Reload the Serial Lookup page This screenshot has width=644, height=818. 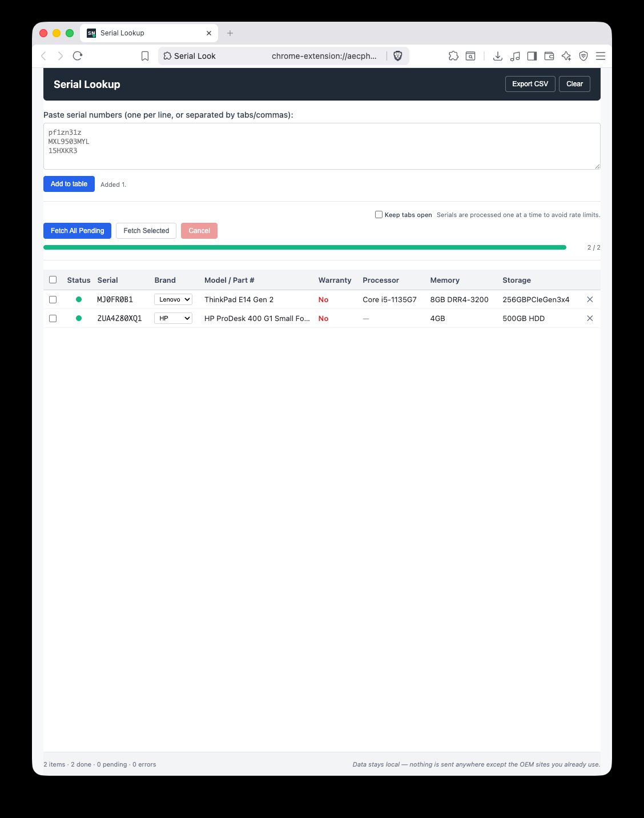(78, 56)
